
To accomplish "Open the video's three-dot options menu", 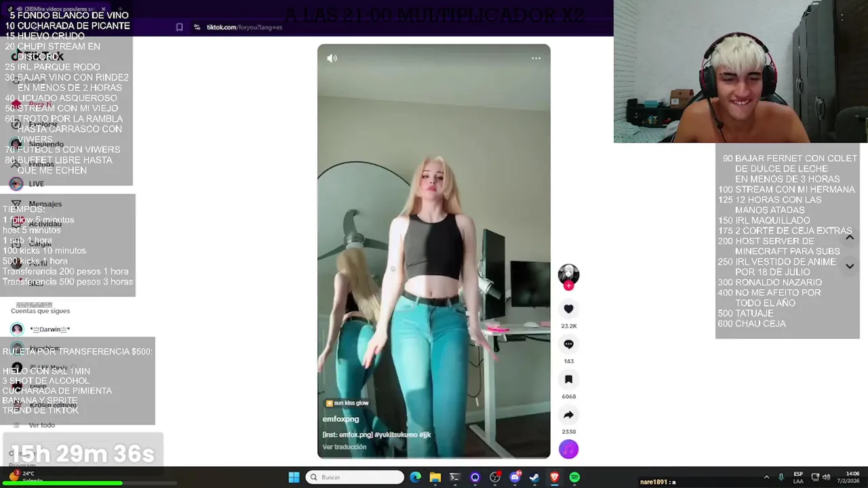I will pyautogui.click(x=536, y=58).
